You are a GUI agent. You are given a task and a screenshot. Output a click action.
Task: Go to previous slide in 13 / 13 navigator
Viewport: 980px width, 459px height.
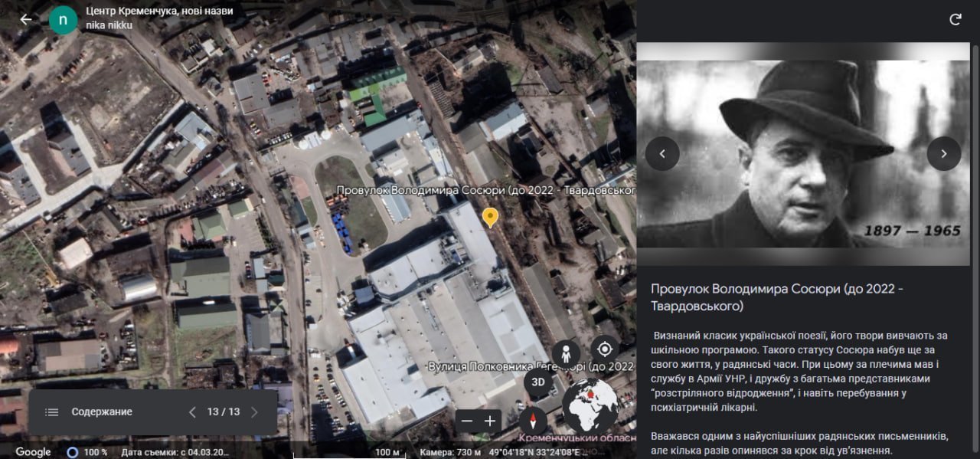[x=193, y=412]
